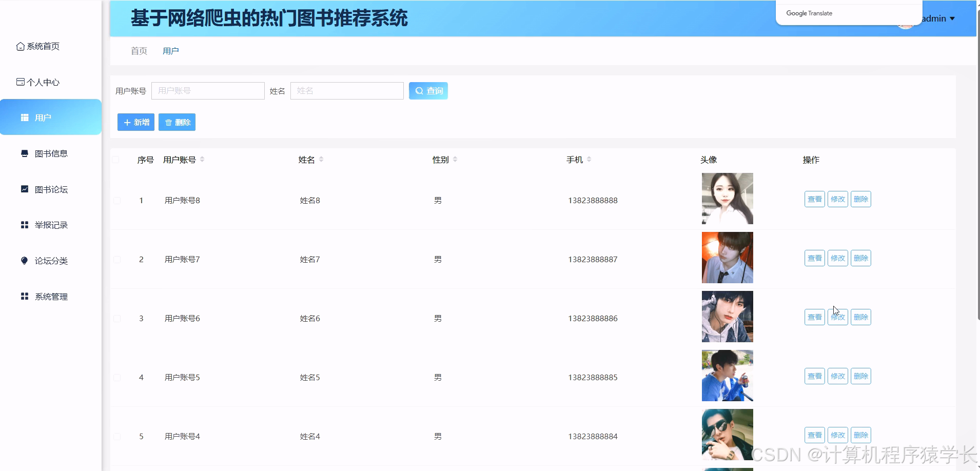Viewport: 980px width, 471px height.
Task: Select the 图书论坛 forum icon
Action: tap(24, 189)
